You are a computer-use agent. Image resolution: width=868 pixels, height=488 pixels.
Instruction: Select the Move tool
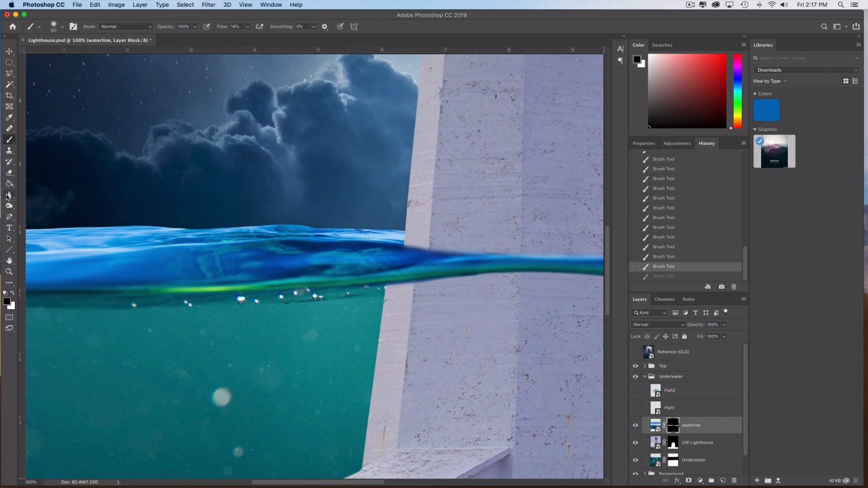pyautogui.click(x=9, y=52)
